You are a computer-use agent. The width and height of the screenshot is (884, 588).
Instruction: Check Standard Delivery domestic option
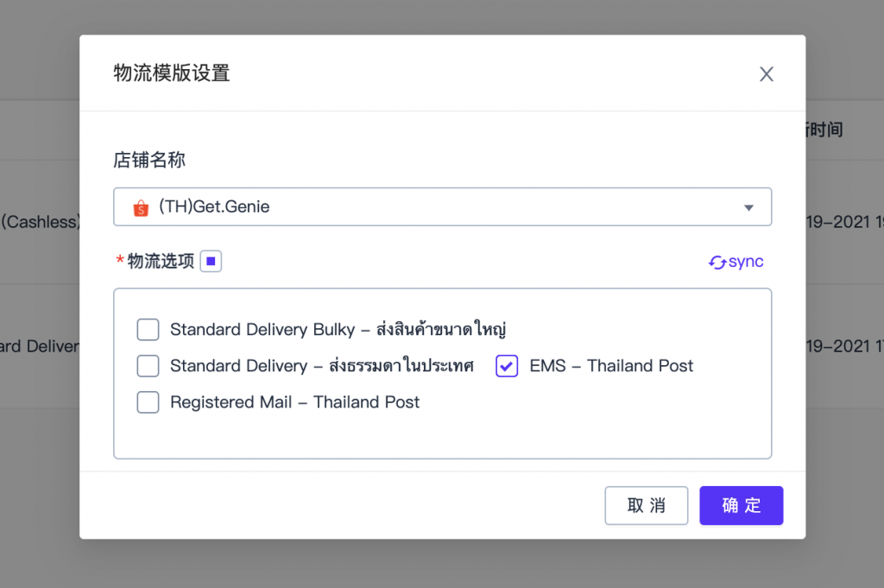pyautogui.click(x=148, y=366)
